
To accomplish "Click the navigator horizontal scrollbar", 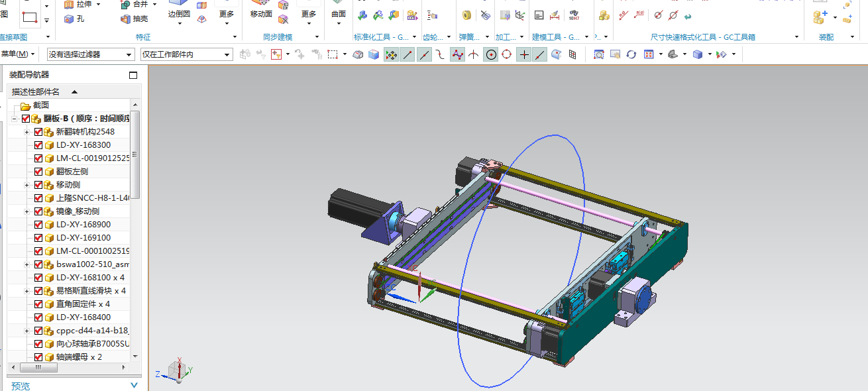I will coord(38,367).
